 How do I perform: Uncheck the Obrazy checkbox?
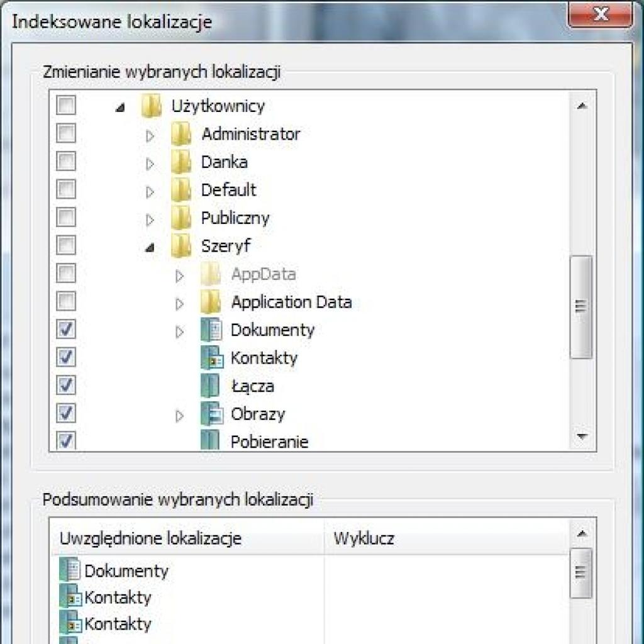pyautogui.click(x=66, y=413)
